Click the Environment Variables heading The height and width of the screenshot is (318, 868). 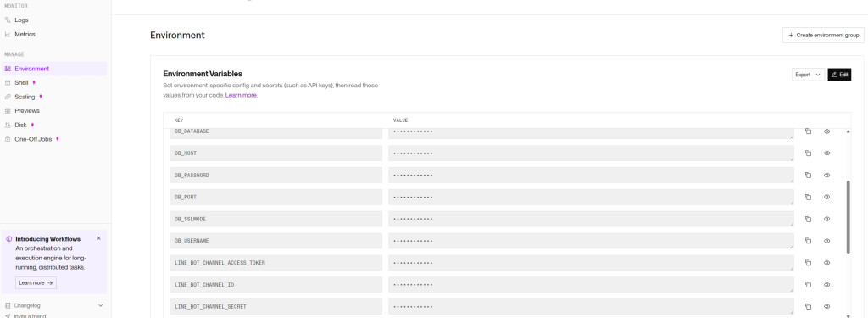click(203, 74)
